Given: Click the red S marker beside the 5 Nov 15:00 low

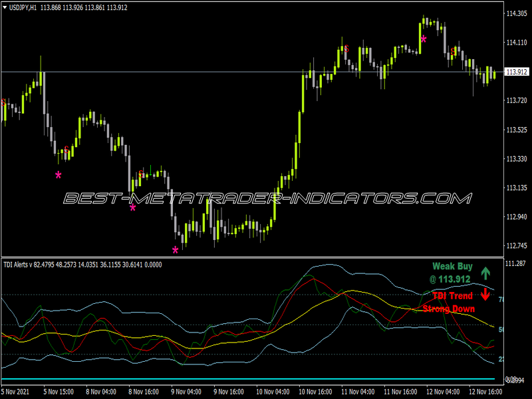Looking at the screenshot, I should point(66,149).
